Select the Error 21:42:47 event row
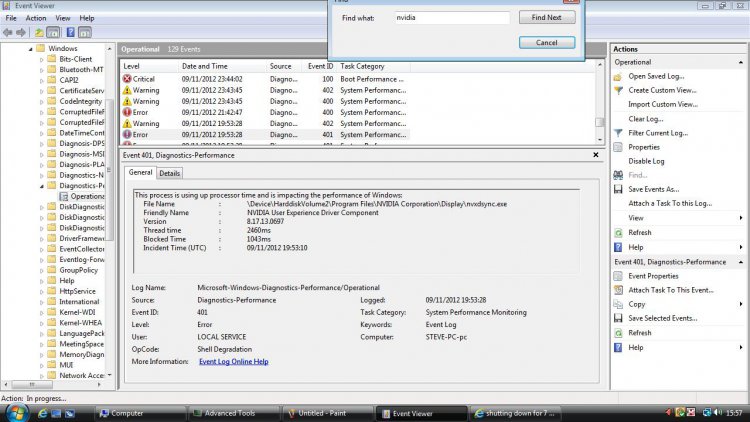750x422 pixels. pos(265,112)
